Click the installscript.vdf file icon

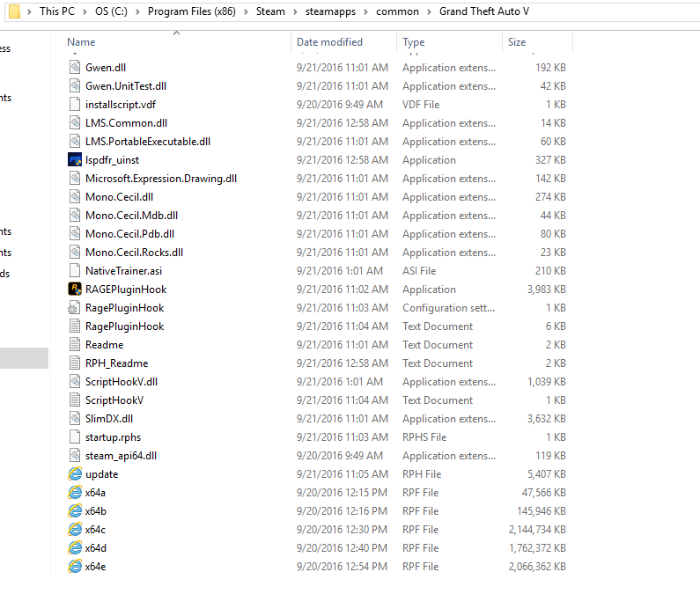[75, 105]
